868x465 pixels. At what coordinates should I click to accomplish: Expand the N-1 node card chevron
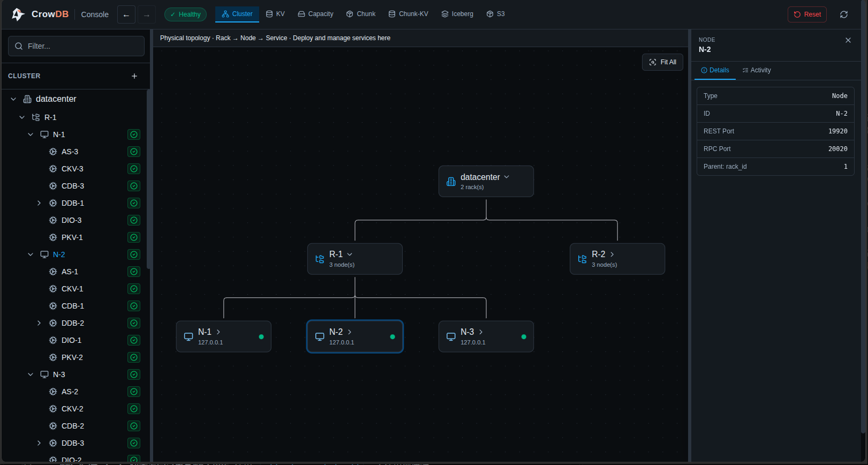[x=218, y=332]
